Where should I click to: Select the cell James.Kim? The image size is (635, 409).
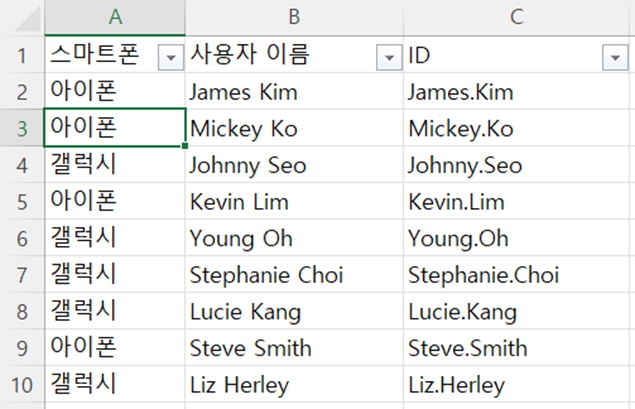tap(516, 91)
